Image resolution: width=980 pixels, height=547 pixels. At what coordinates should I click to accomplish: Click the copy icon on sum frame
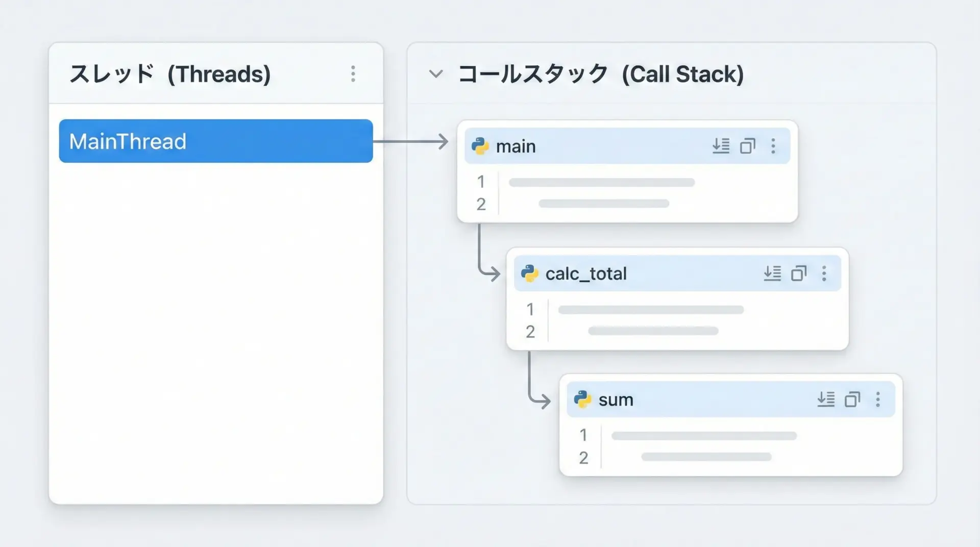coord(852,400)
